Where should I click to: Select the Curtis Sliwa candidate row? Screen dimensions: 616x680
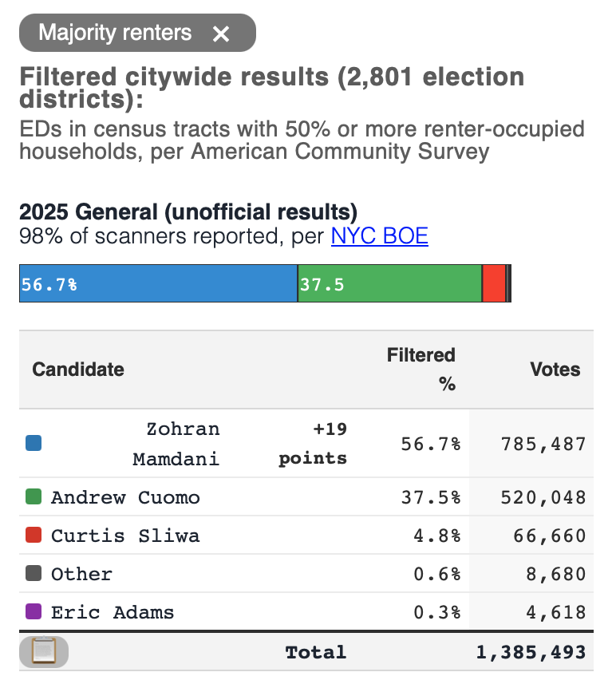point(125,536)
